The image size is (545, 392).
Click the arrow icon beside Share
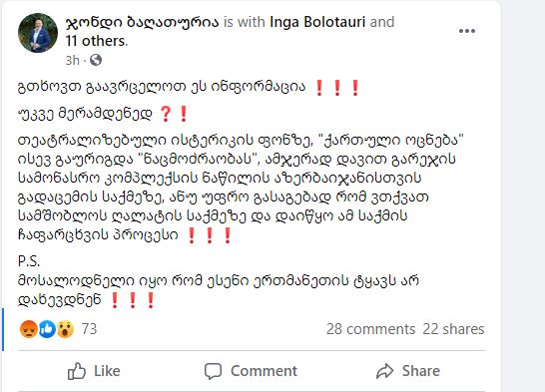[384, 371]
